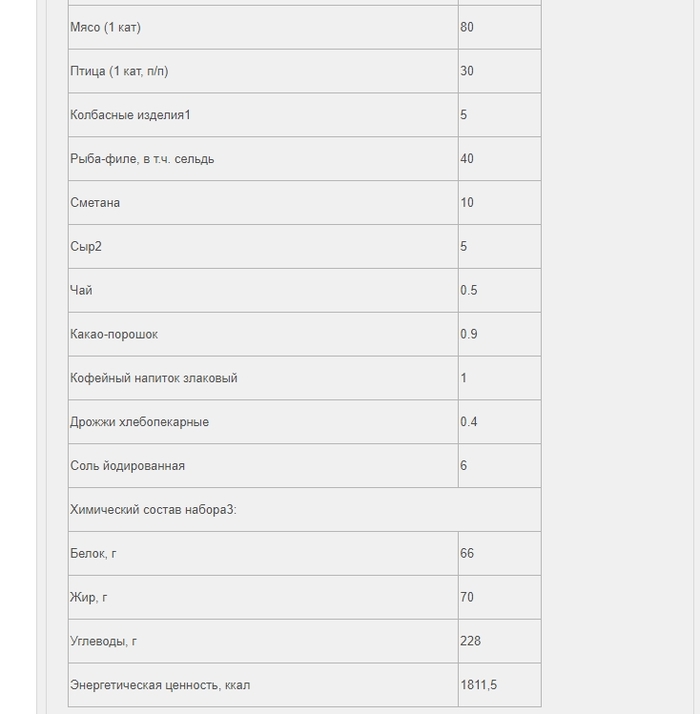
Task: Select the value 228 for carbohydrates
Action: pos(470,641)
